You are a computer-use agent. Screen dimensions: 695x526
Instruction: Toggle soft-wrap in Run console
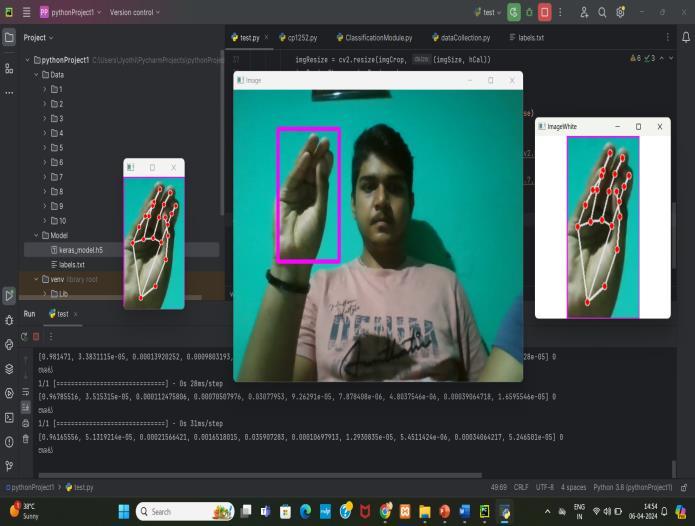(26, 392)
